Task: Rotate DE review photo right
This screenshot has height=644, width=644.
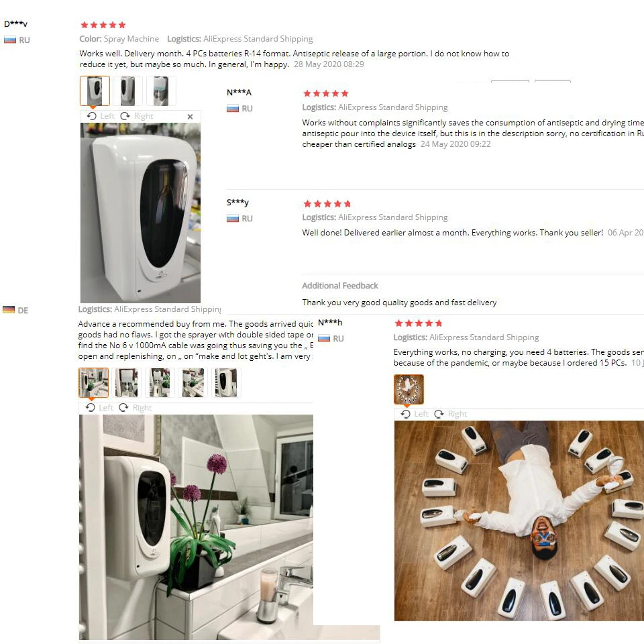Action: pos(136,407)
